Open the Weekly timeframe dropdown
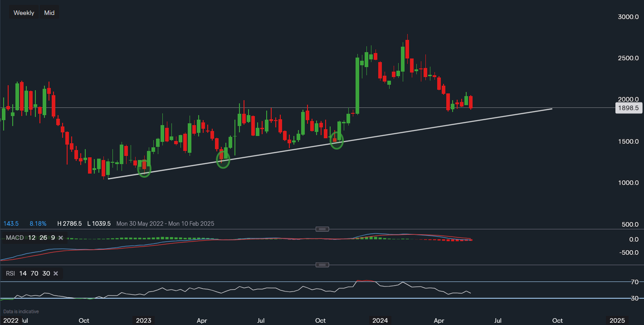The image size is (644, 325). 24,13
